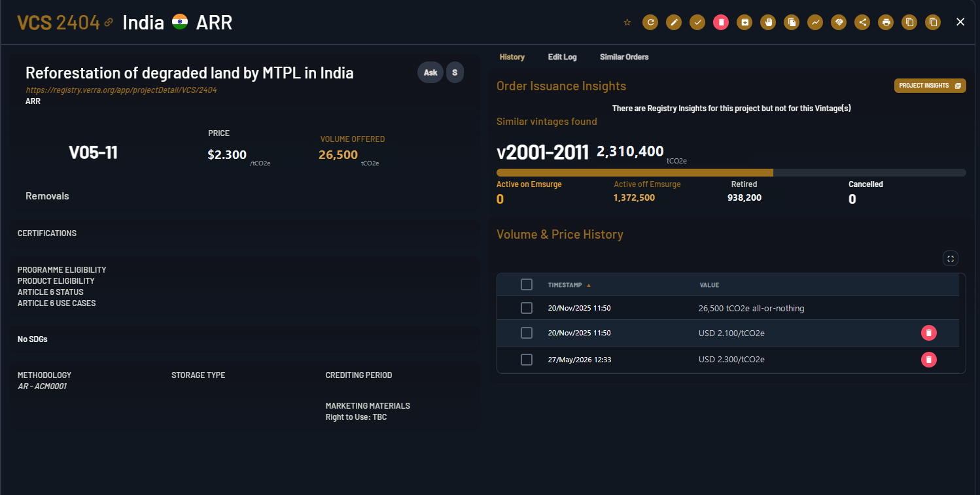Print the order with printer icon
980x495 pixels.
(886, 22)
